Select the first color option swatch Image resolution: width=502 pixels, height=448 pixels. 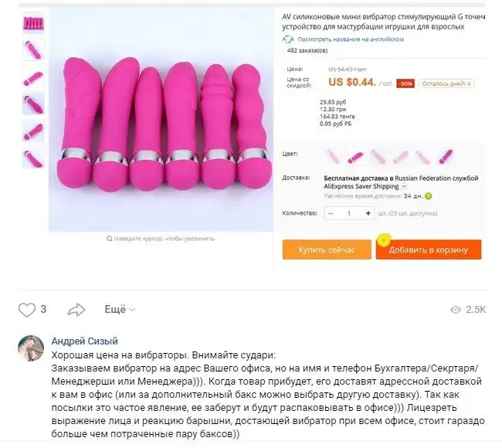pos(334,155)
